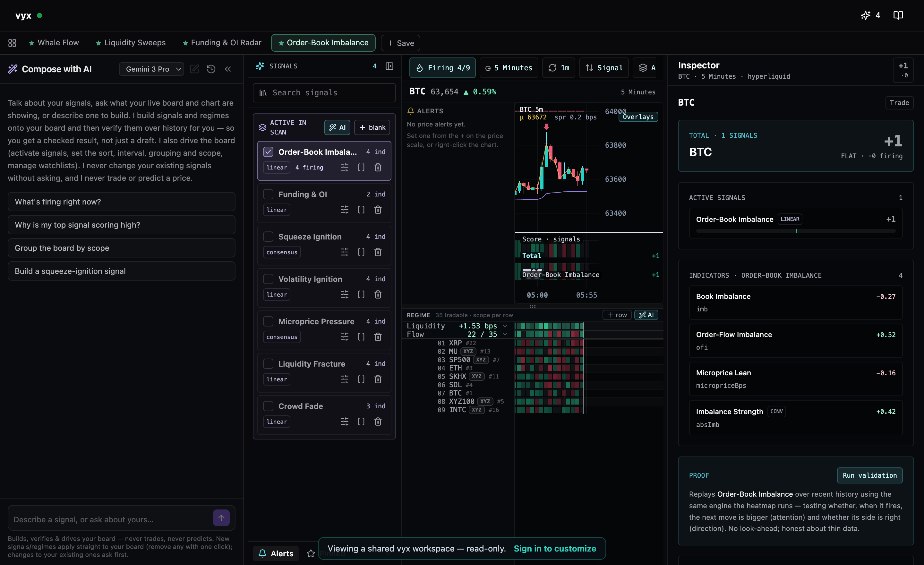Click Sign in to customize link
924x565 pixels.
click(x=555, y=549)
